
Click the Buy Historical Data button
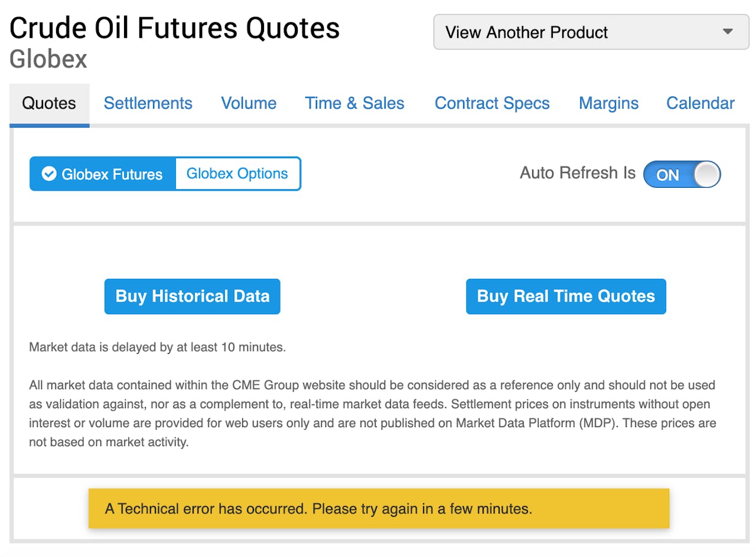[193, 296]
